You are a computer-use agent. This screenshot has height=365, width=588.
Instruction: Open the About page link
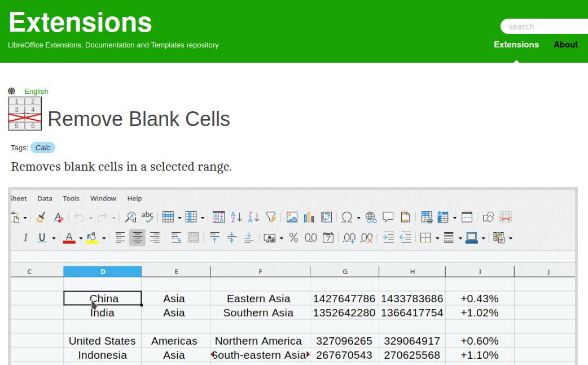[x=565, y=45]
